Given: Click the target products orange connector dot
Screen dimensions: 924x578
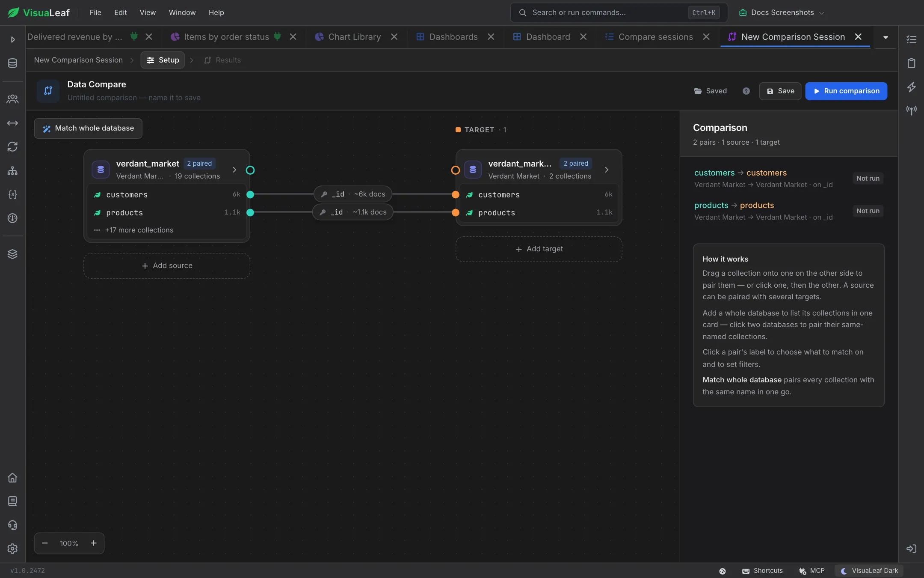Looking at the screenshot, I should coord(456,213).
